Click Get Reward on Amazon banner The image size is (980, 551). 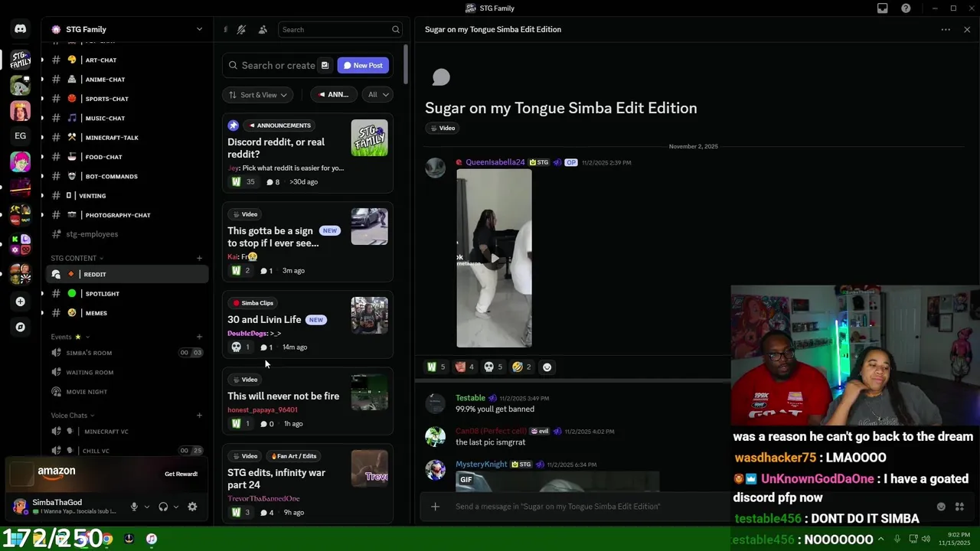[181, 474]
